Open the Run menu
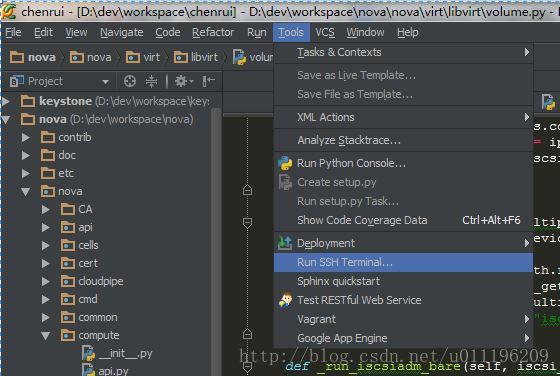The width and height of the screenshot is (560, 376). (x=256, y=32)
